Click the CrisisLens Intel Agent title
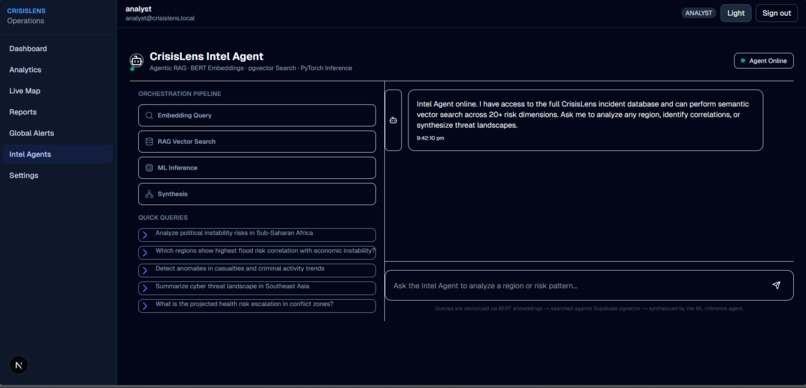The width and height of the screenshot is (806, 388). (206, 57)
